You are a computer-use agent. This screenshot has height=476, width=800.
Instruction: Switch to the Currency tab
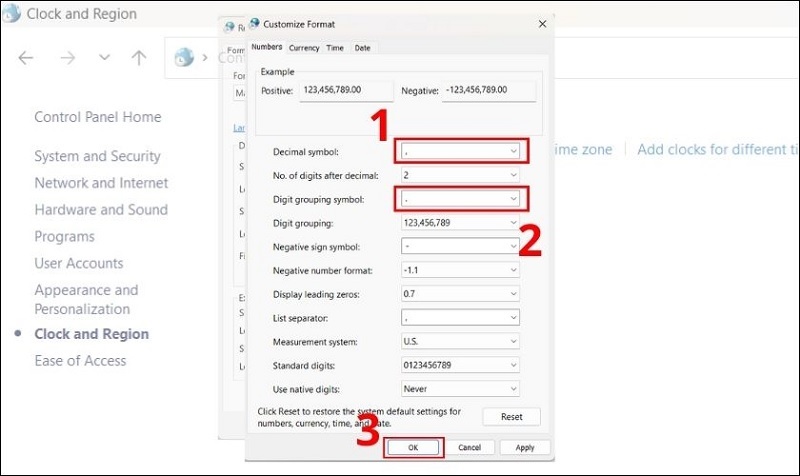coord(304,48)
